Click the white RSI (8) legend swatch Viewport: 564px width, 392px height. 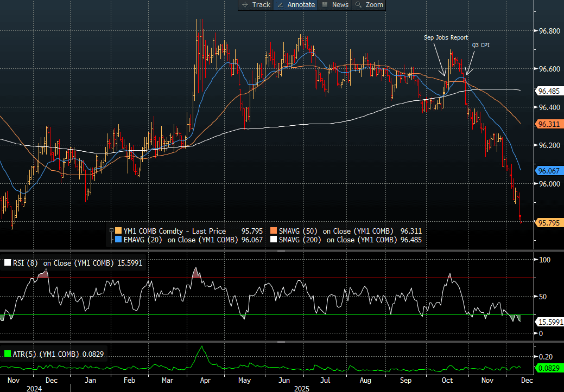7,264
